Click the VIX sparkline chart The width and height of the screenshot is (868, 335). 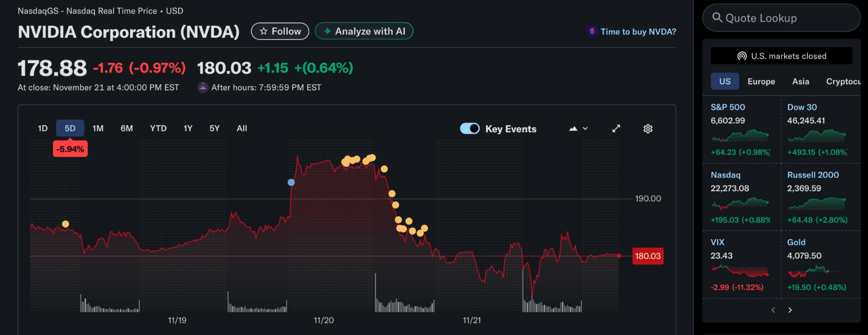[x=740, y=271]
